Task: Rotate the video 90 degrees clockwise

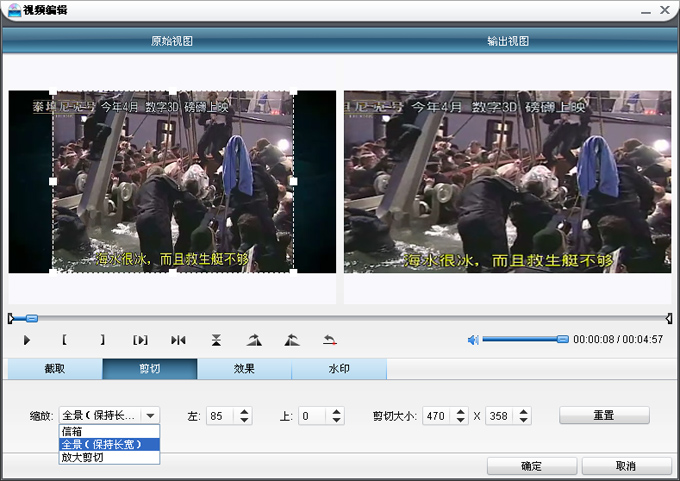Action: pyautogui.click(x=254, y=340)
